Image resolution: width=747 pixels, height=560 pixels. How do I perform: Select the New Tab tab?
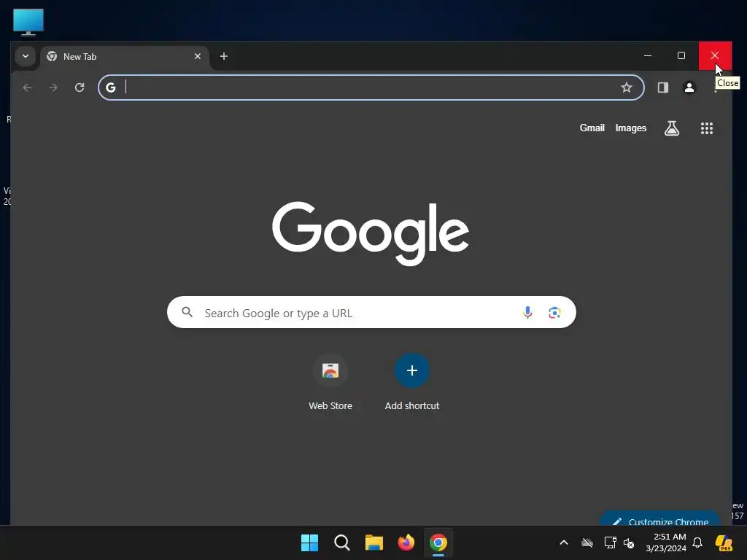tap(125, 57)
